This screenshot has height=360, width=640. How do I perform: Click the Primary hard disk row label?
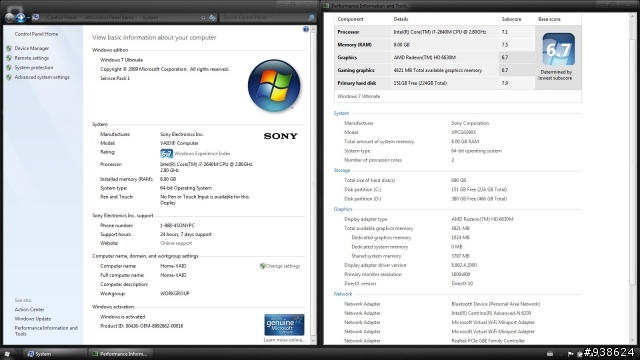[357, 83]
